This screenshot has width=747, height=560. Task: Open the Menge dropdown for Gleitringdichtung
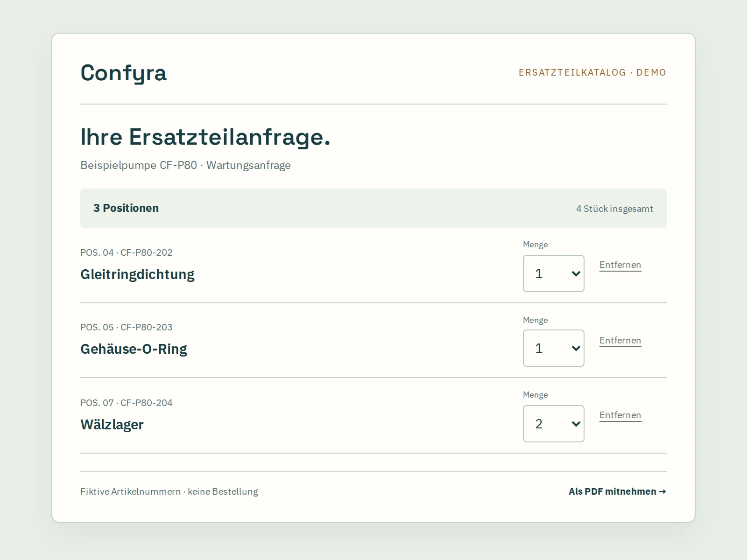coord(553,273)
